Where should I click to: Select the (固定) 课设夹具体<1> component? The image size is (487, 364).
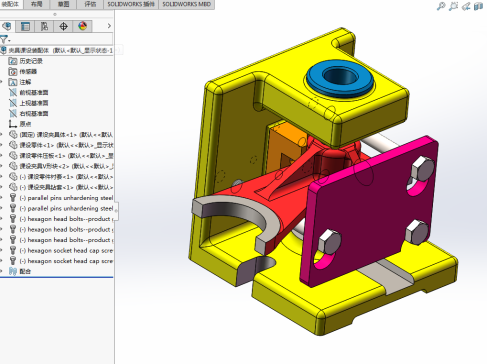point(61,135)
